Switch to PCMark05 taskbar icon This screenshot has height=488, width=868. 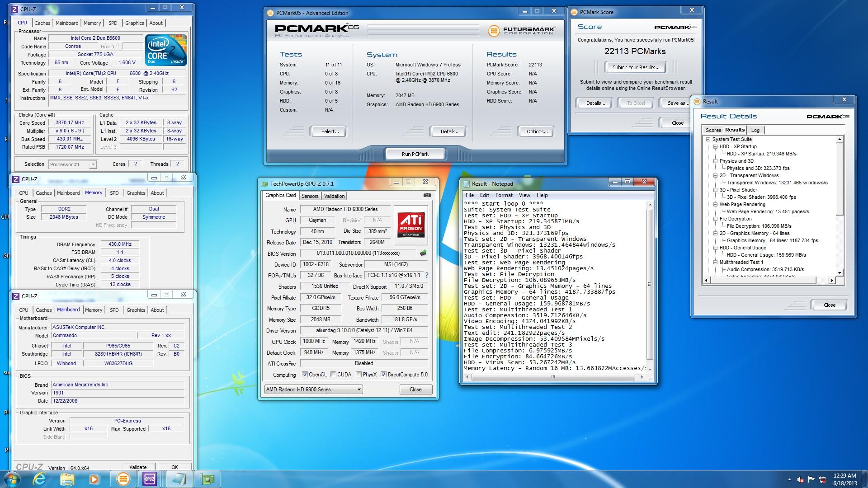tap(123, 479)
